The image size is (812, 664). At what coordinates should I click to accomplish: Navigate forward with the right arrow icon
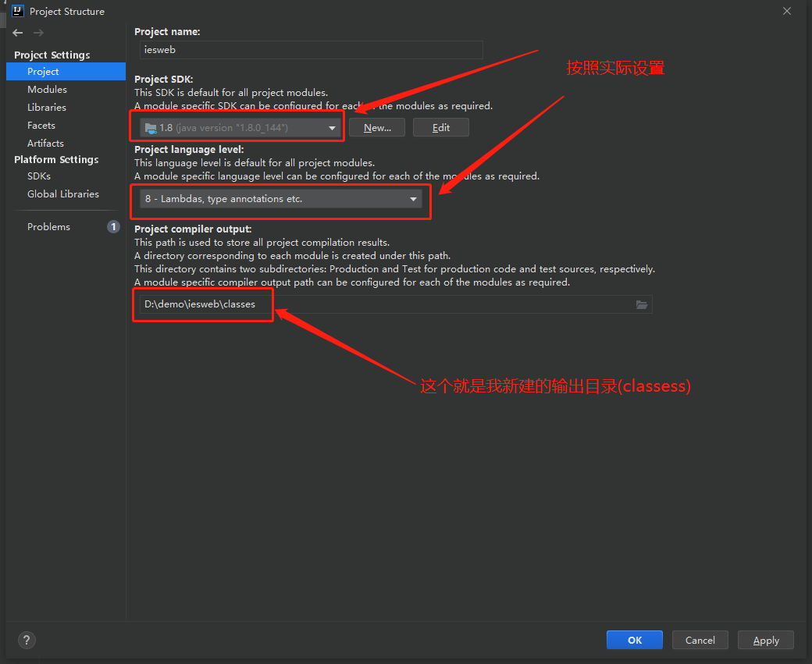[x=38, y=33]
